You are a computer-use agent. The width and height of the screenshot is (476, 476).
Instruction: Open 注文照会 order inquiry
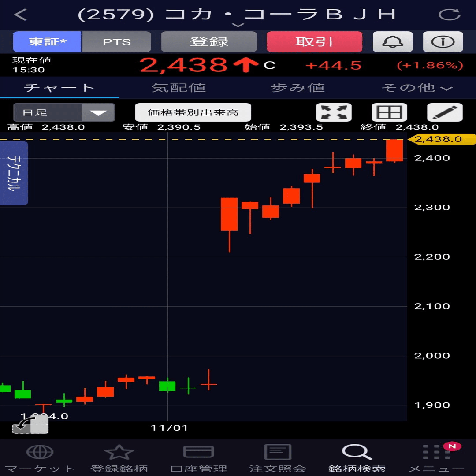click(x=278, y=458)
